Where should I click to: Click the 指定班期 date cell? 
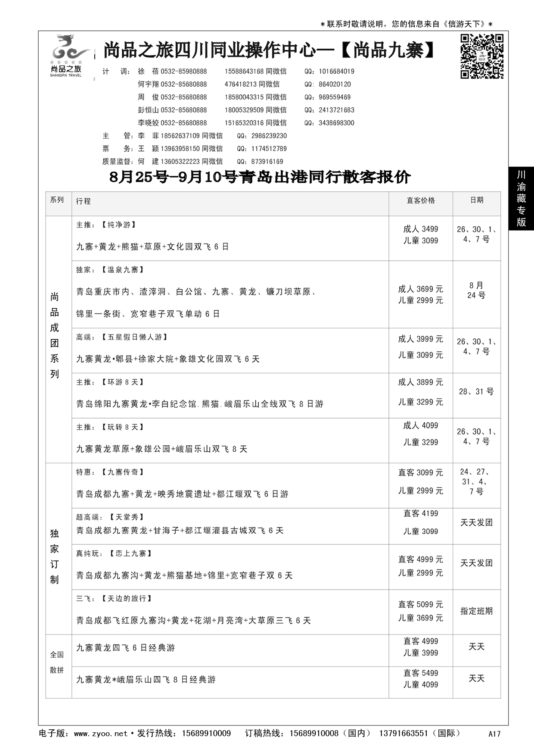click(x=476, y=611)
